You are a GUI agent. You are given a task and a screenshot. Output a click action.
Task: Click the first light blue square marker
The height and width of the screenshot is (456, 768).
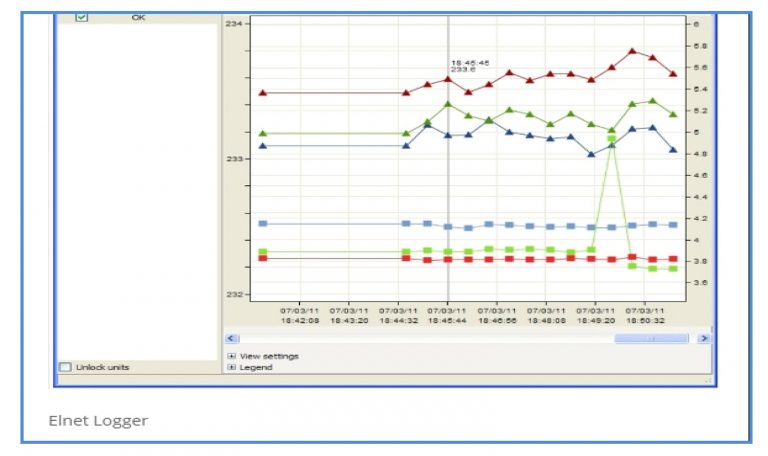click(263, 223)
